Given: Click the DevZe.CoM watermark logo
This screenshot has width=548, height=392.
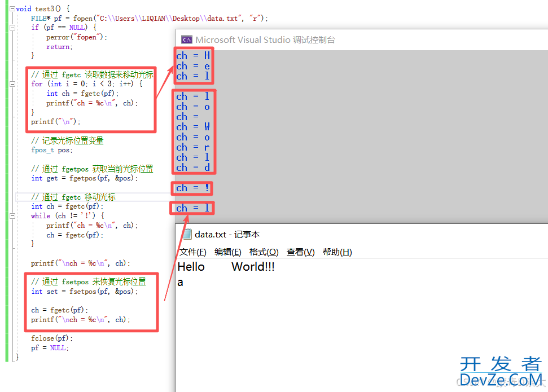Looking at the screenshot, I should [x=500, y=372].
